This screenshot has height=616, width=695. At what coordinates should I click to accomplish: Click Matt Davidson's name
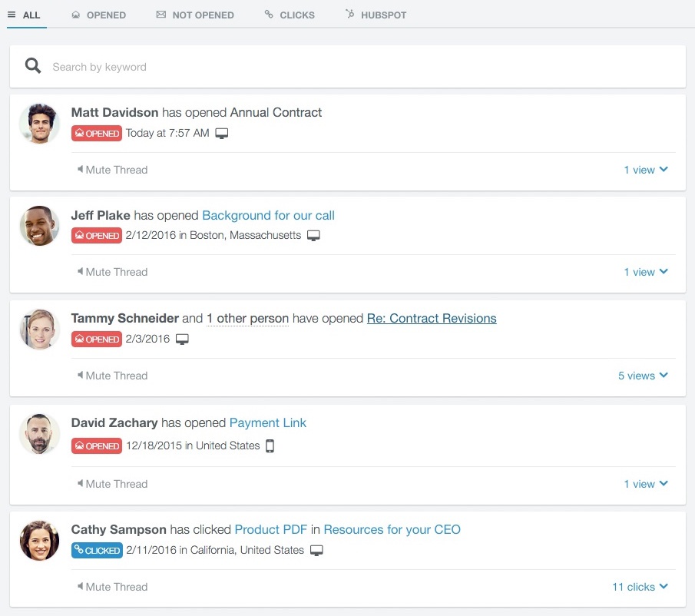pos(114,113)
